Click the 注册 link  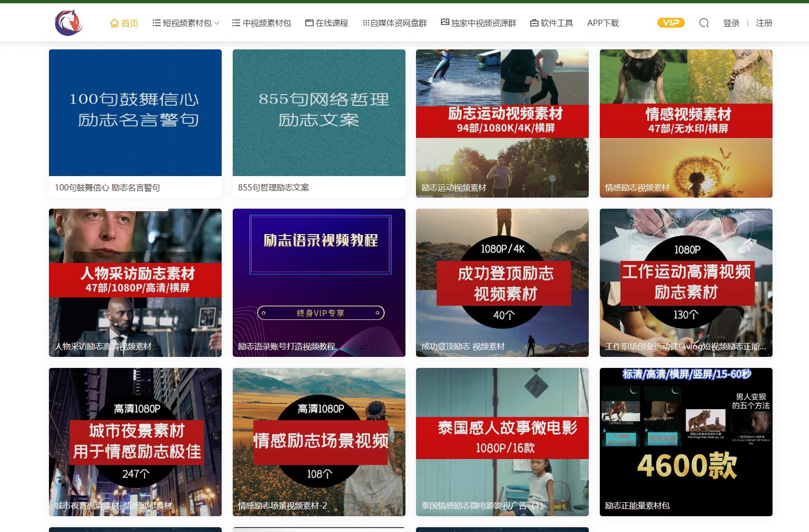tap(764, 23)
